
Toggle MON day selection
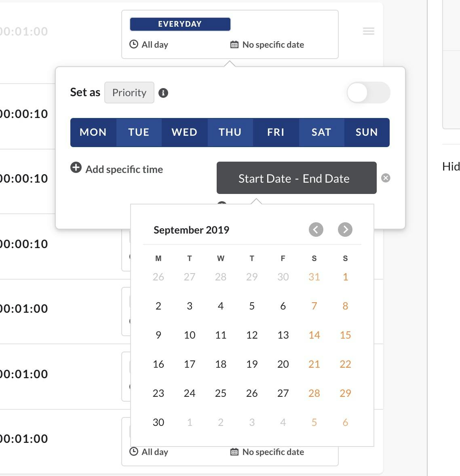[93, 133]
